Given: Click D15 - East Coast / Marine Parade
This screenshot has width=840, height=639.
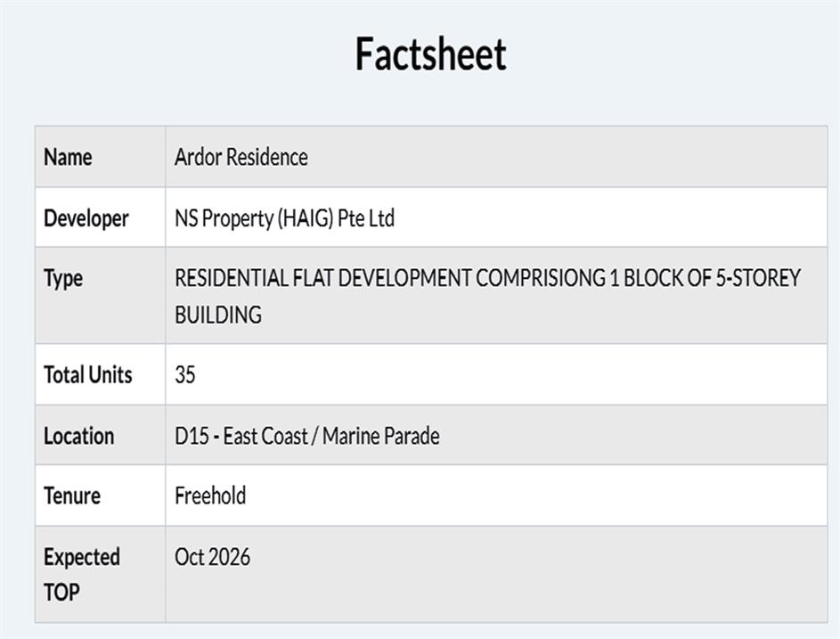Looking at the screenshot, I should 306,436.
